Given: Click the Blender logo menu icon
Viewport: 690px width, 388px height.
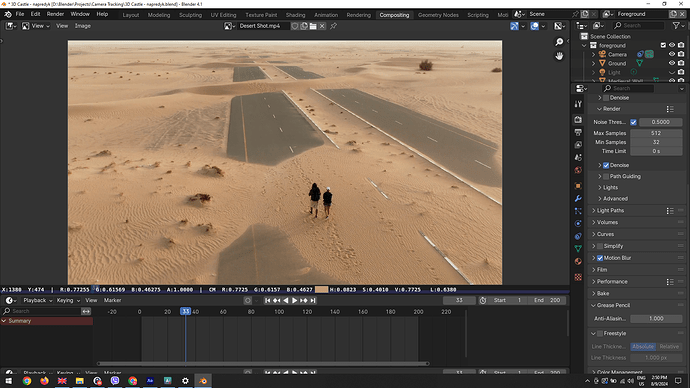Looking at the screenshot, I should point(7,14).
